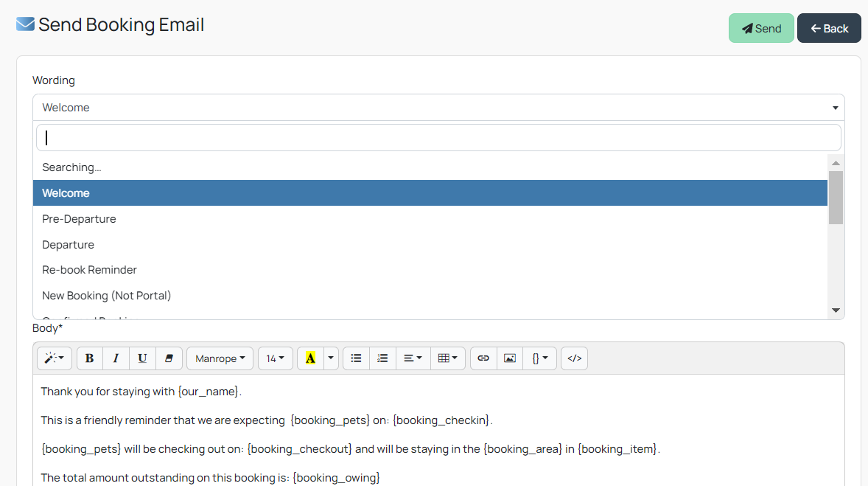
Task: Apply yellow highlight color button
Action: (x=310, y=358)
